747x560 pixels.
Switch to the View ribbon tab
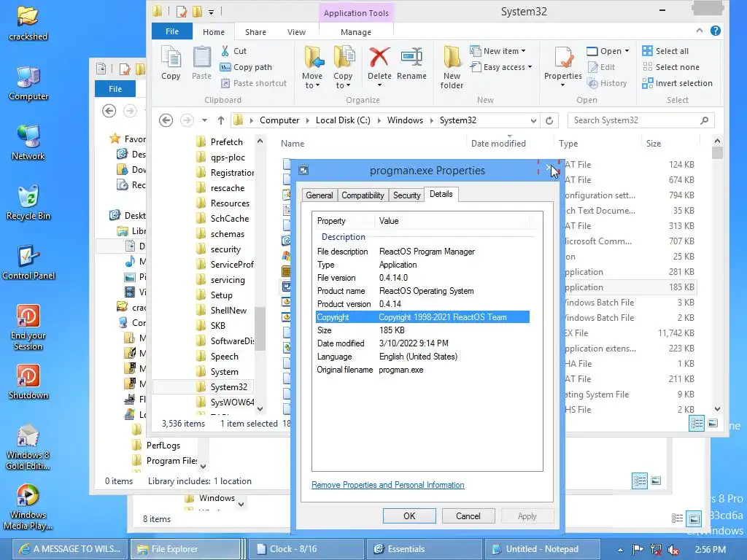(296, 32)
